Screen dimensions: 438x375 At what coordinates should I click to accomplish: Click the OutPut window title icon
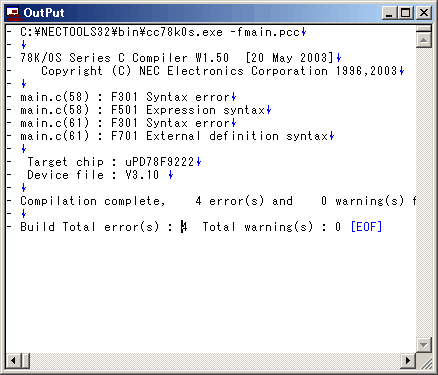pyautogui.click(x=13, y=13)
